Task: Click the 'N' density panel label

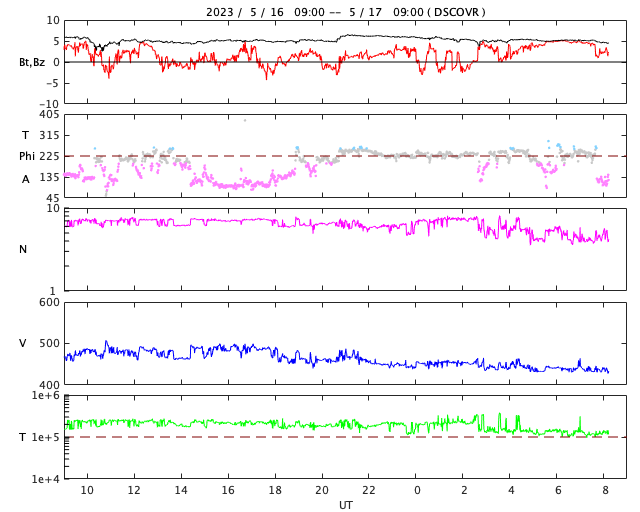Action: point(23,249)
